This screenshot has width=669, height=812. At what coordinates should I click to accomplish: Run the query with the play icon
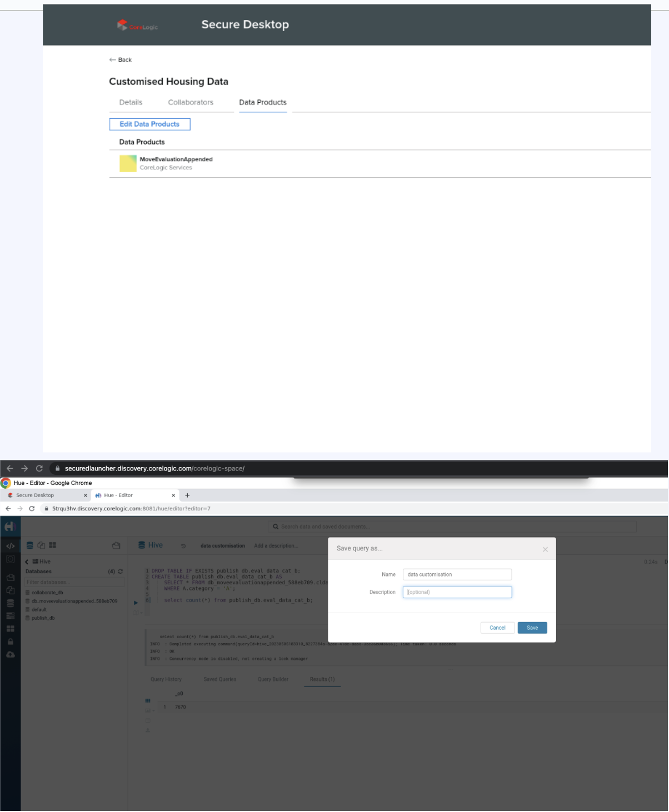coord(136,603)
